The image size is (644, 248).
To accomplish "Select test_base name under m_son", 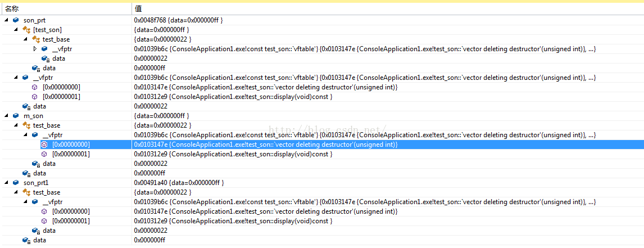I will point(47,125).
